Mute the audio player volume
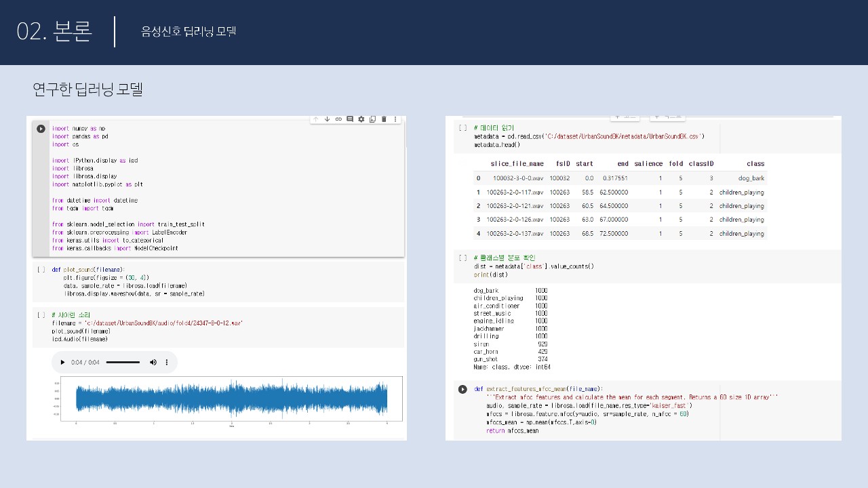 153,363
